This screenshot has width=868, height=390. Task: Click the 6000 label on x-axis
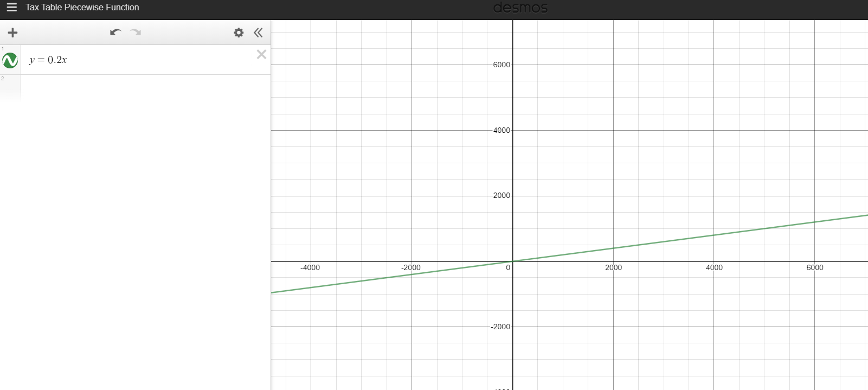coord(814,267)
